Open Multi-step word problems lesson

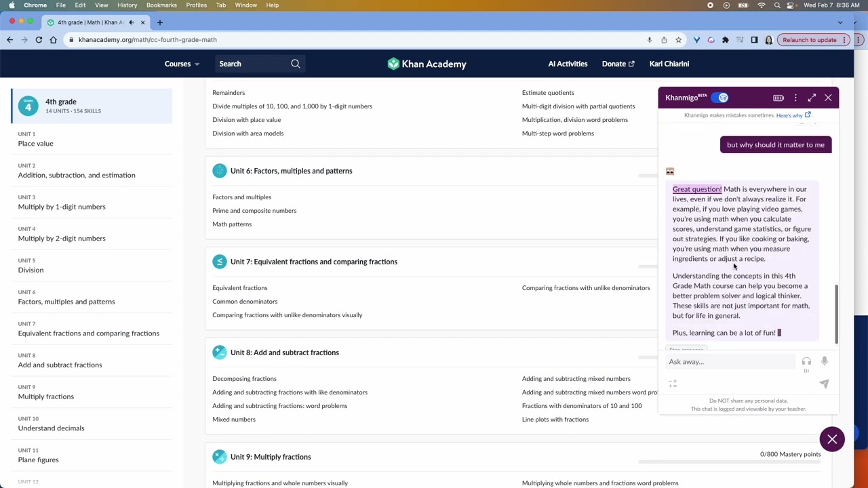pyautogui.click(x=558, y=134)
